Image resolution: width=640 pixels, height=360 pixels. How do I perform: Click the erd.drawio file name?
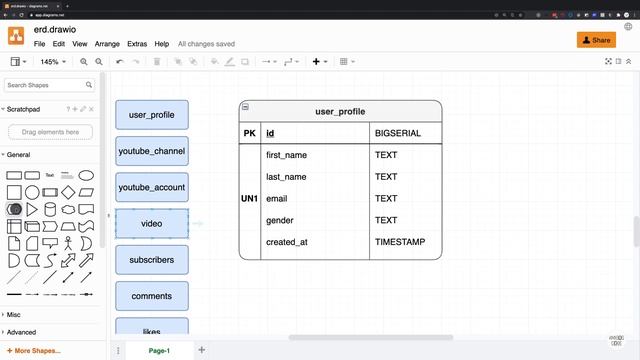click(x=55, y=29)
